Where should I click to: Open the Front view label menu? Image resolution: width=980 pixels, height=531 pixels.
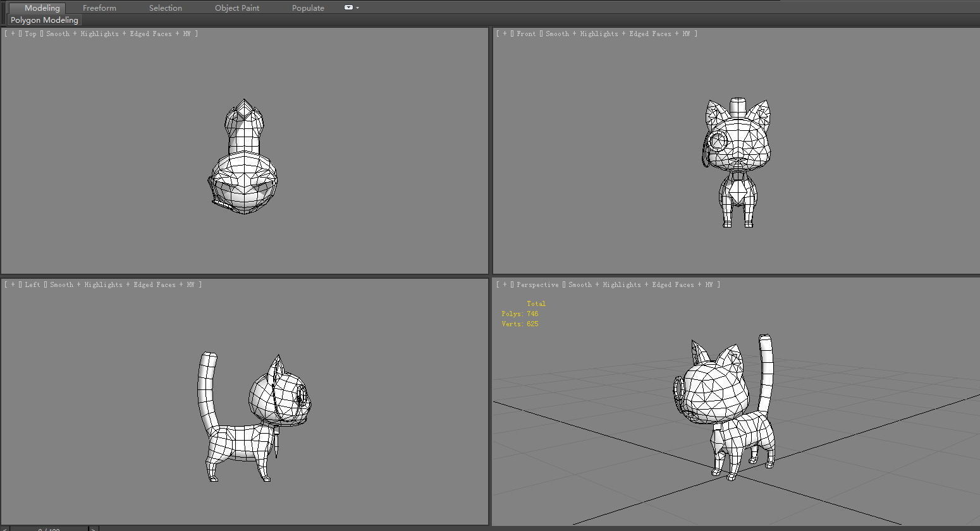[x=526, y=34]
